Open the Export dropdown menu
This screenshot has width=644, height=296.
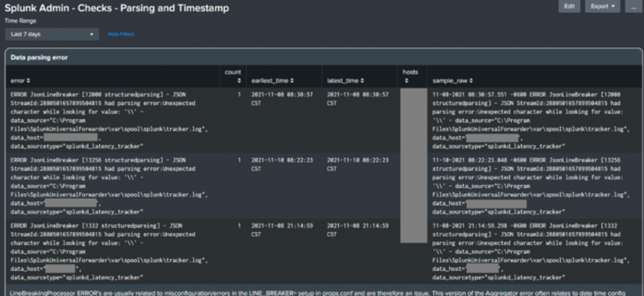click(602, 6)
